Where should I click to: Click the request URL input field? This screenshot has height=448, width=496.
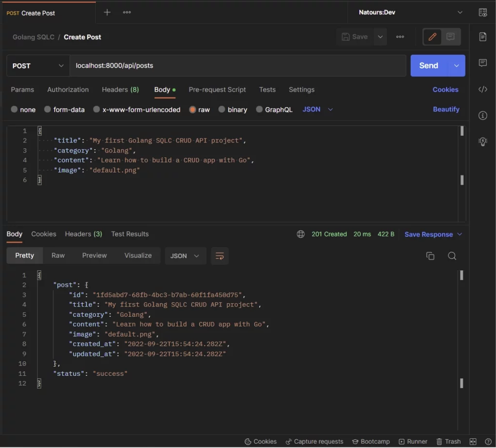pyautogui.click(x=238, y=66)
